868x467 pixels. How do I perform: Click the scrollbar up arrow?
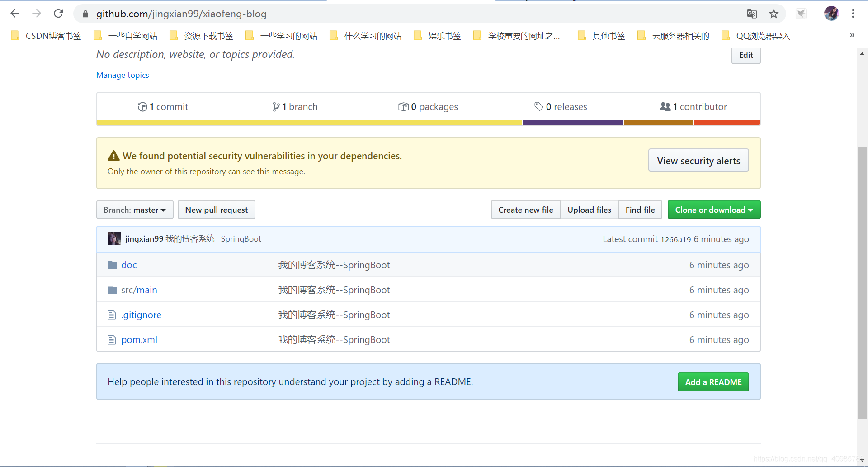862,54
